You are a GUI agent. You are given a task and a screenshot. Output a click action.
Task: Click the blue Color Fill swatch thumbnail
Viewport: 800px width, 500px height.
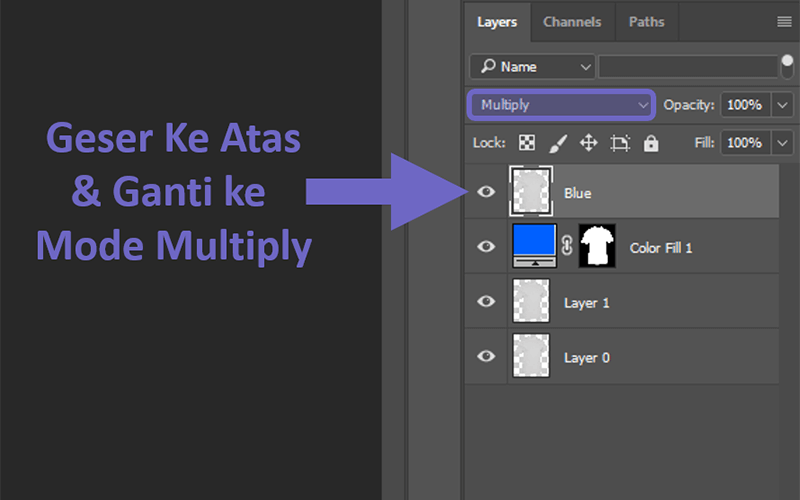click(534, 246)
